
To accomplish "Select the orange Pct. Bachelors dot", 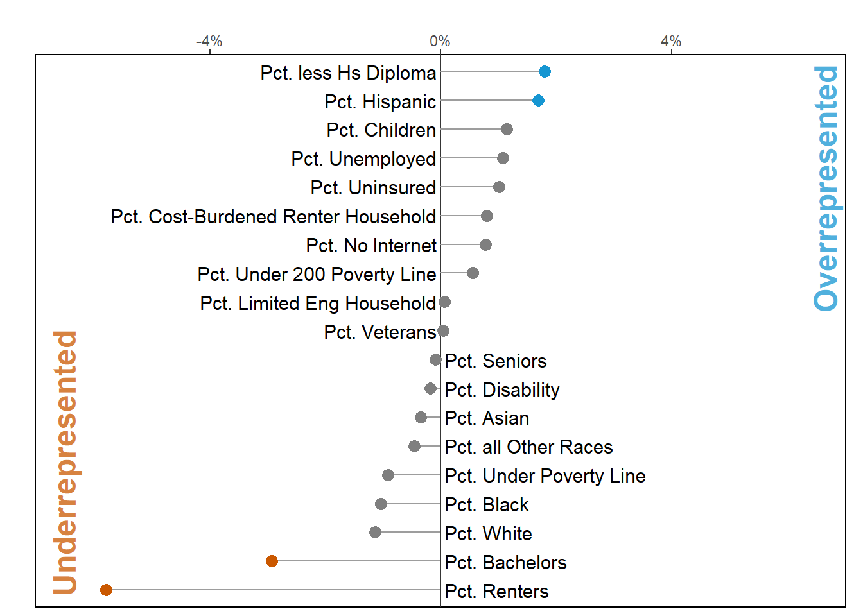I will point(272,561).
